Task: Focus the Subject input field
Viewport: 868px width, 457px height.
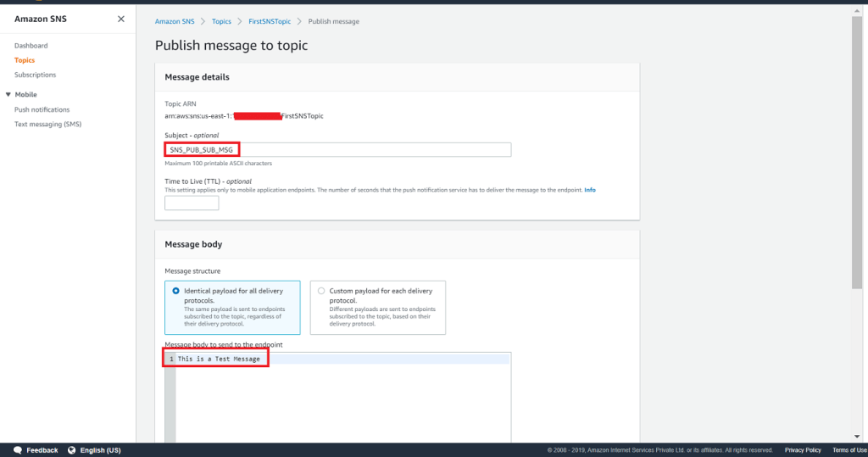Action: pos(337,149)
